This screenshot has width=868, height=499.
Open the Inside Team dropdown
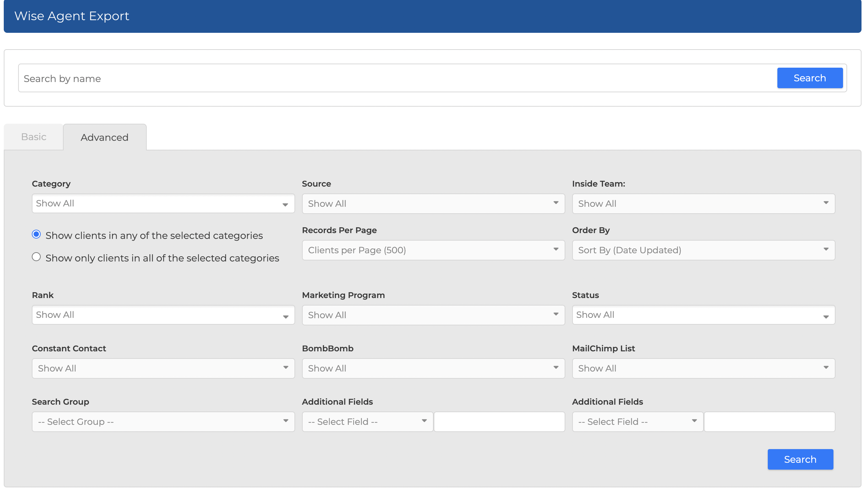(703, 204)
